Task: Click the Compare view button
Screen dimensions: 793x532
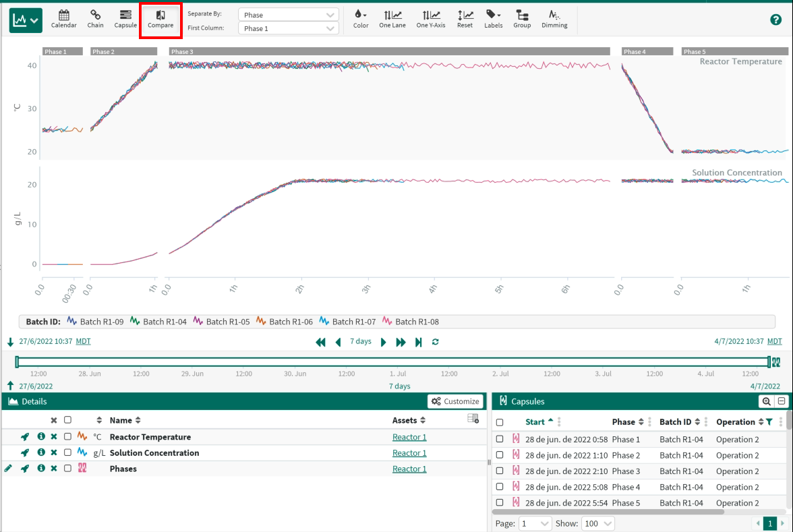Action: (160, 19)
